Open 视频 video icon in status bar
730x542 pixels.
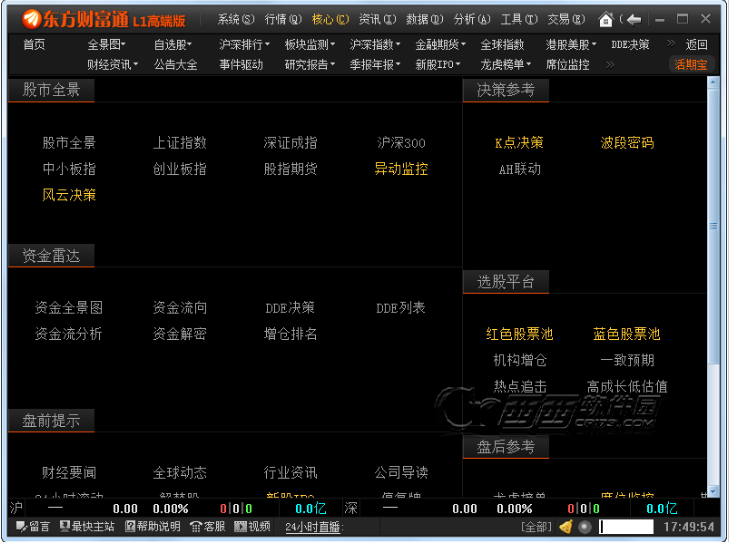click(240, 527)
